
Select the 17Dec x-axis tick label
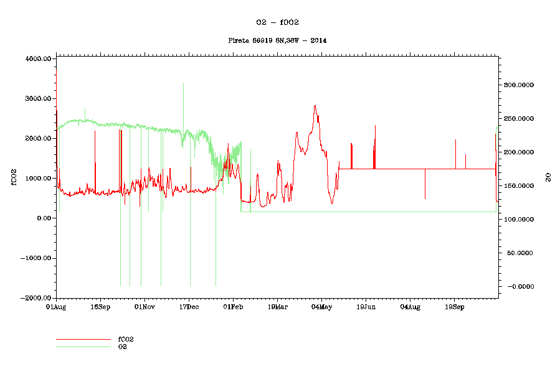pos(189,307)
